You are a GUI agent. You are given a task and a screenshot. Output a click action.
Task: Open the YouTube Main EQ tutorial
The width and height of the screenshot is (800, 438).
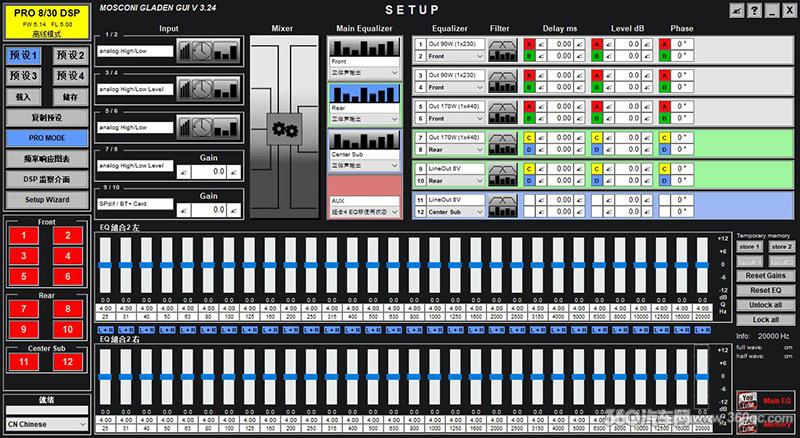pyautogui.click(x=765, y=401)
